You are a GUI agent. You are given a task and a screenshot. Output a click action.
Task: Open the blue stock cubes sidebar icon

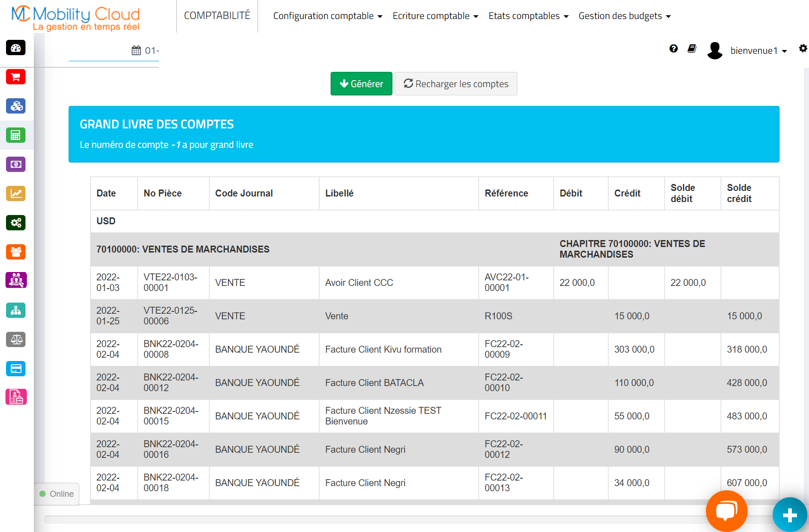16,106
